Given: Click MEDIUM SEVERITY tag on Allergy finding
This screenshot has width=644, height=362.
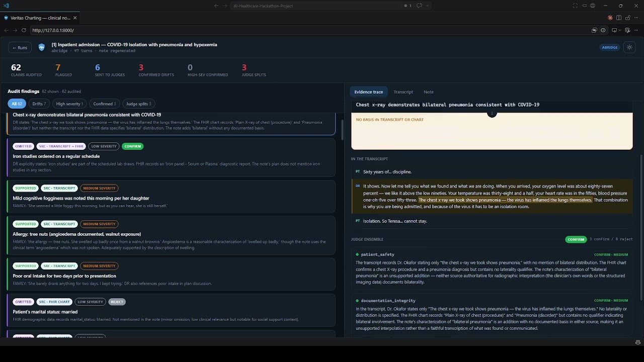Looking at the screenshot, I should click(x=99, y=224).
